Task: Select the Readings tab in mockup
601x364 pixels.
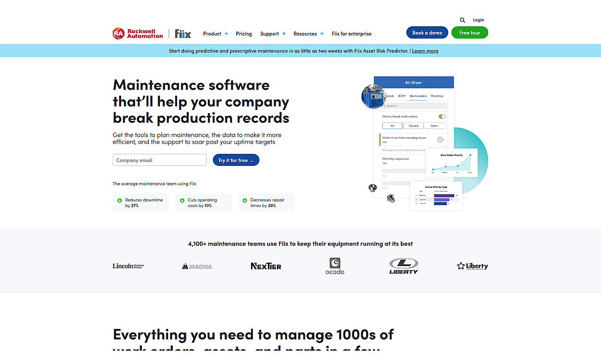Action: pyautogui.click(x=437, y=96)
